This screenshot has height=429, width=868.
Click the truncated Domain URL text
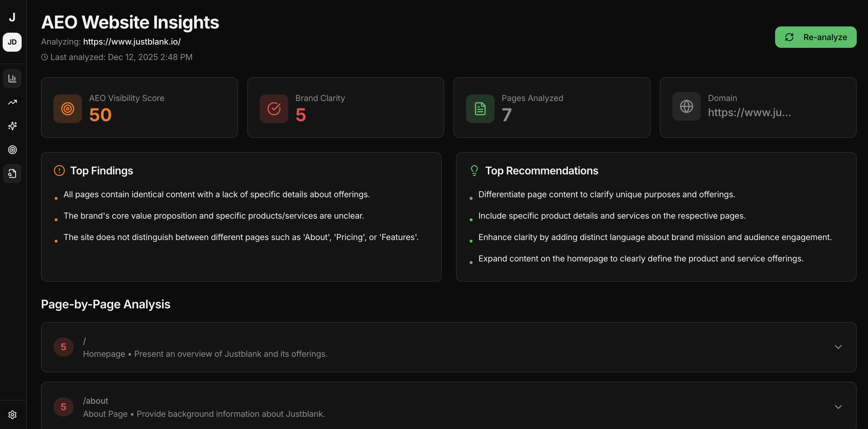749,112
